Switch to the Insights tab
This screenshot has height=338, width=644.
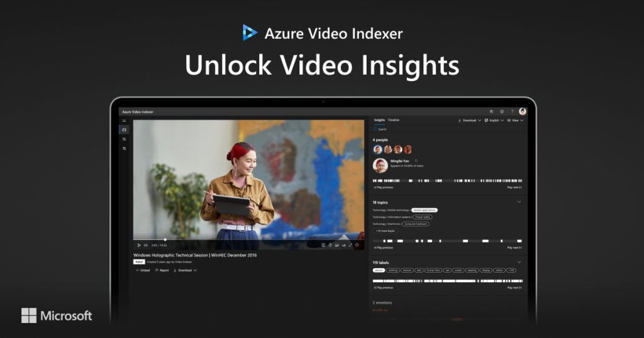click(x=379, y=120)
